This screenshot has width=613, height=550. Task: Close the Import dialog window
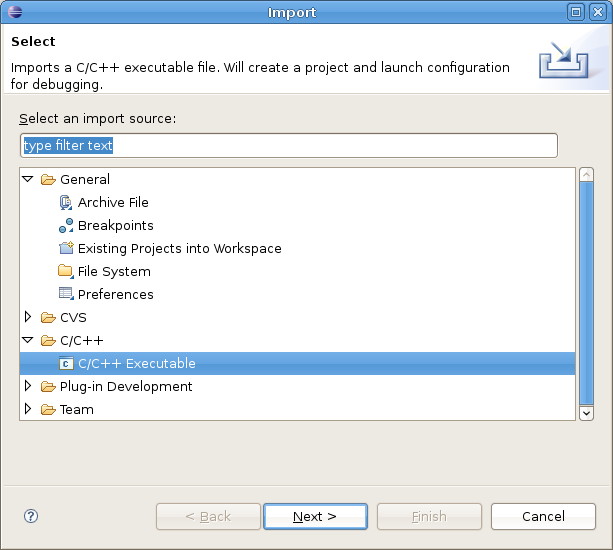[x=598, y=12]
